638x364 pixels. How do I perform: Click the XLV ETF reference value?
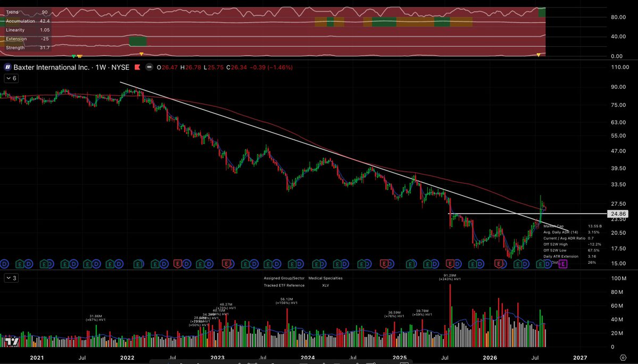(326, 285)
